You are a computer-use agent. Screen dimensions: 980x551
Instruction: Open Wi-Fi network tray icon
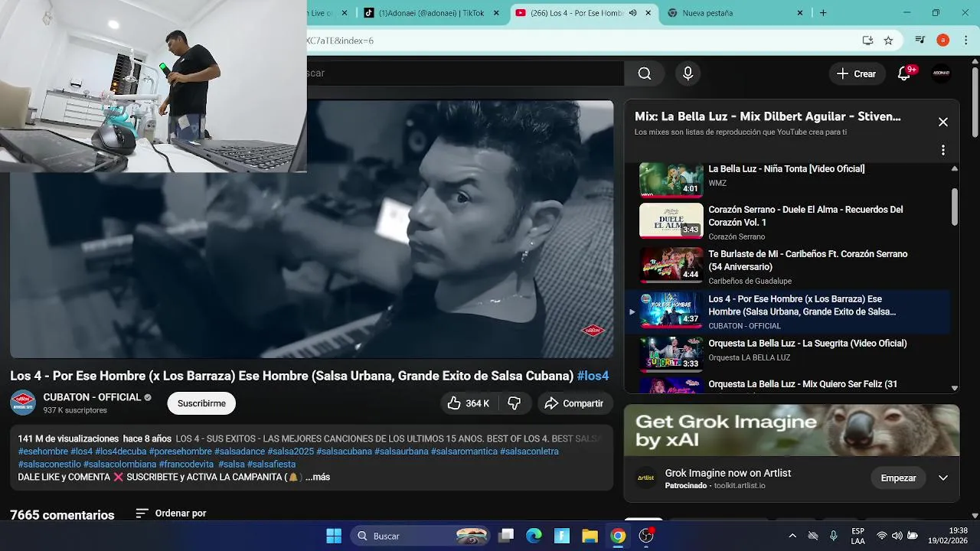(882, 536)
